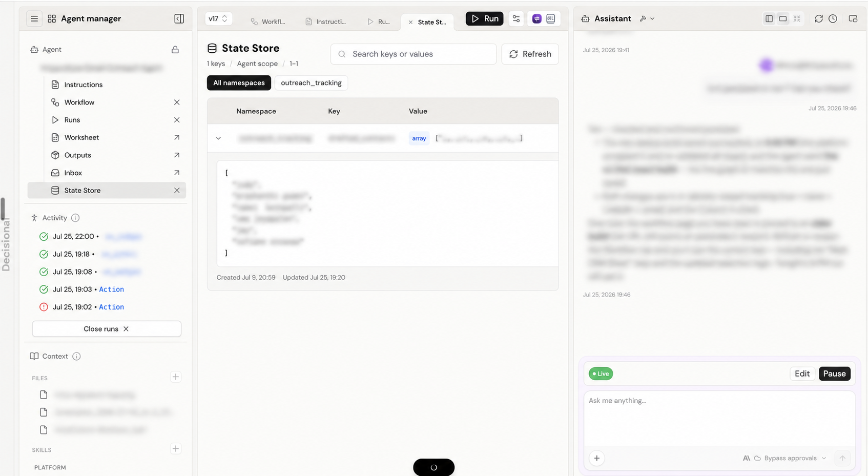
Task: Open Assistant chat history clock
Action: [x=833, y=18]
